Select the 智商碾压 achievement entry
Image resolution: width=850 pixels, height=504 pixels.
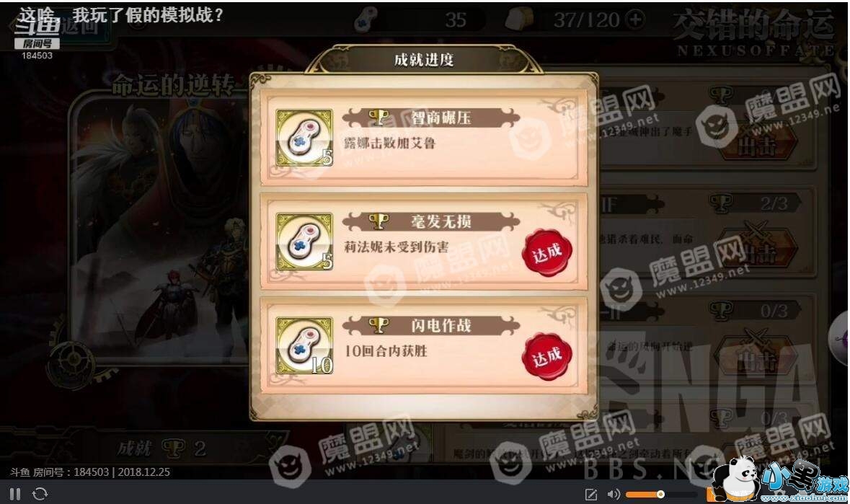click(x=424, y=138)
